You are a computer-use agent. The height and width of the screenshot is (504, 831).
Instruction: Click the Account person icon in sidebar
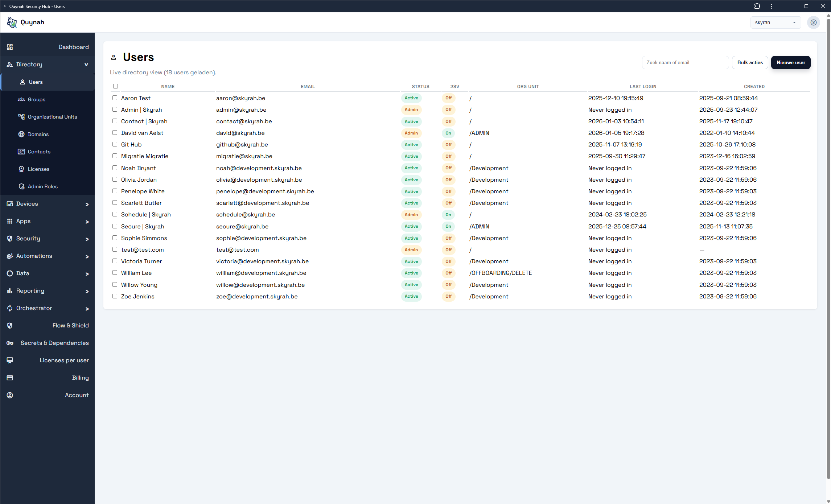(x=10, y=395)
